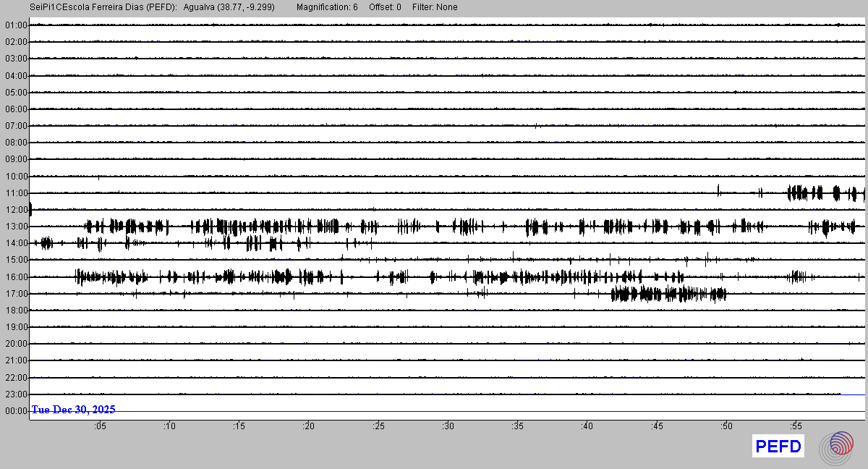Click the Offset: 0 header text
Image resolution: width=868 pixels, height=469 pixels.
[x=385, y=7]
